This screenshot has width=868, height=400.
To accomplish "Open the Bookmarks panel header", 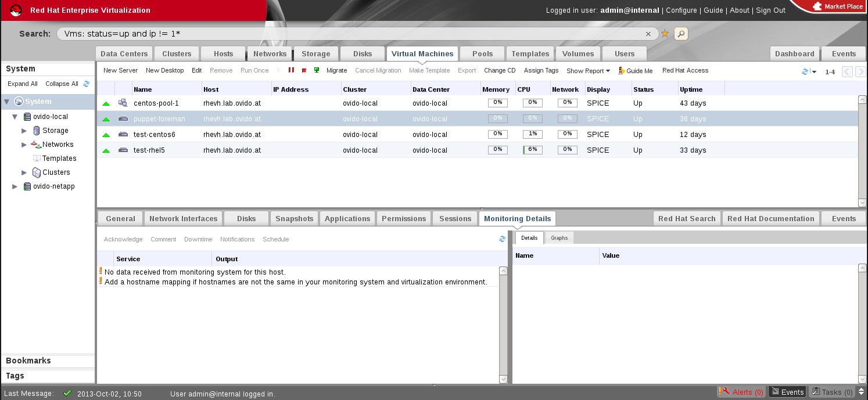I will coord(48,361).
